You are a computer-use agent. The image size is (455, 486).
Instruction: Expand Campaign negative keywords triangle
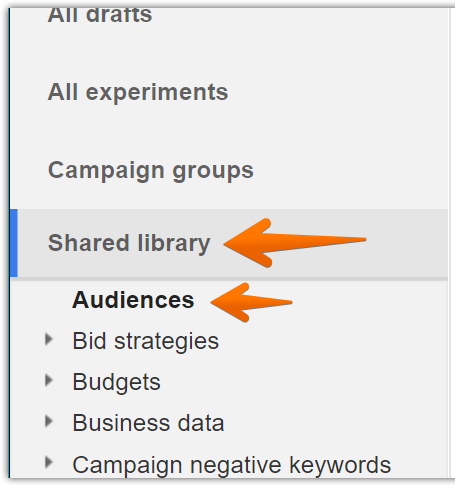49,462
